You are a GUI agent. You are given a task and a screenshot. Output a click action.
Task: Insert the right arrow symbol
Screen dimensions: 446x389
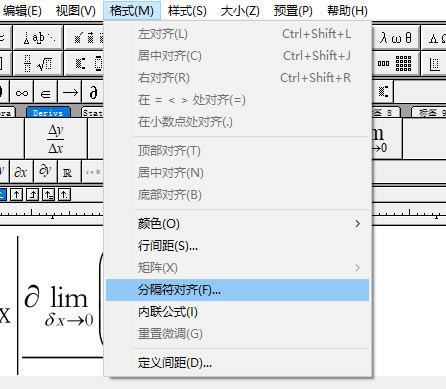[70, 92]
